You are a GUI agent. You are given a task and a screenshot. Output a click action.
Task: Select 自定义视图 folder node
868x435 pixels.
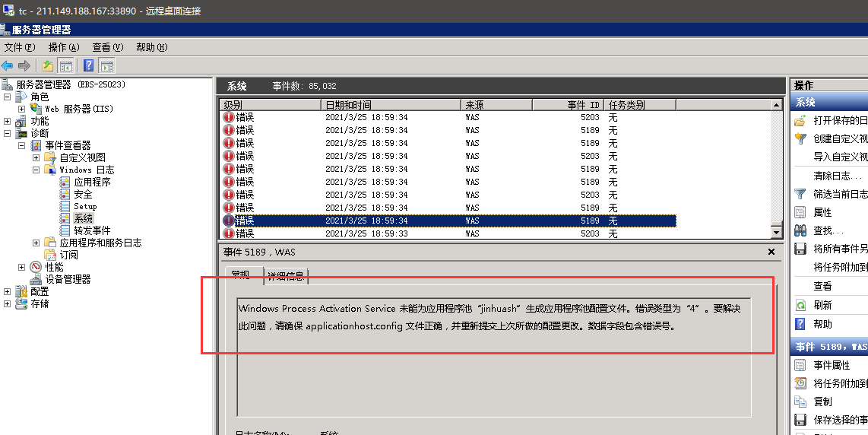tap(83, 157)
